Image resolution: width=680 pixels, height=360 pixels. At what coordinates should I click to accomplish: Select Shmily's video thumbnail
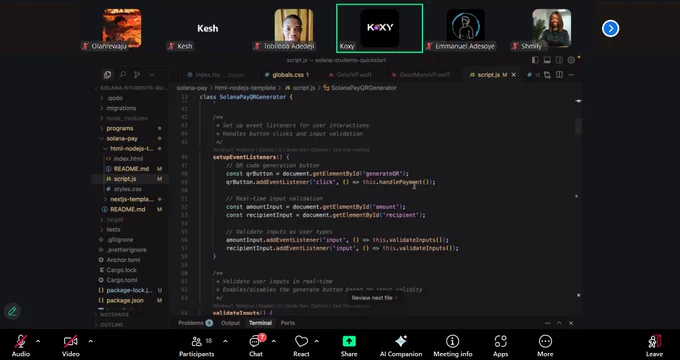tap(551, 28)
